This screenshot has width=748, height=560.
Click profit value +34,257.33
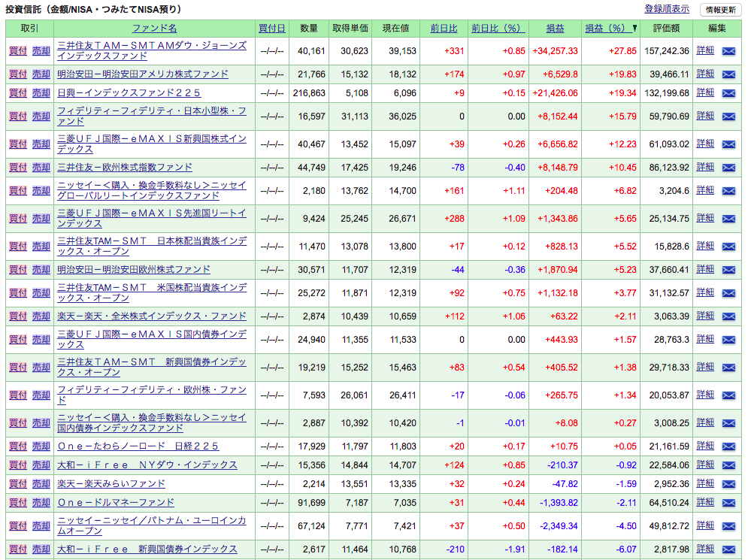(x=555, y=50)
